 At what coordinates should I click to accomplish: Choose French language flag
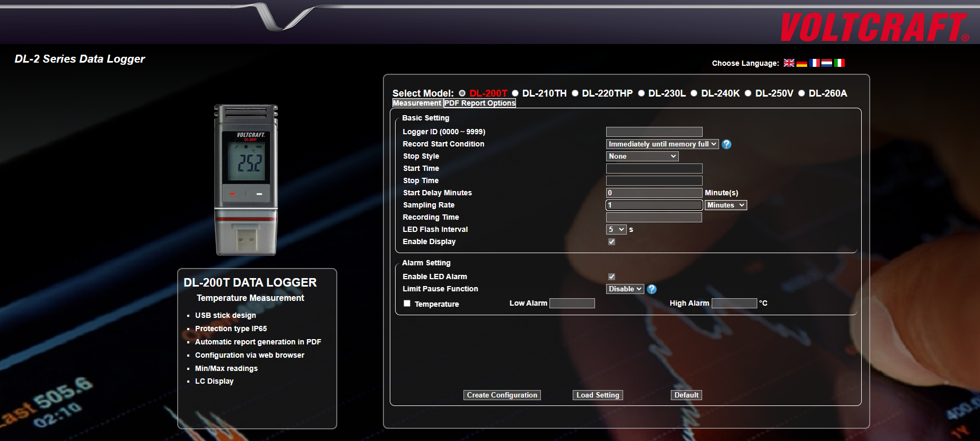[815, 63]
